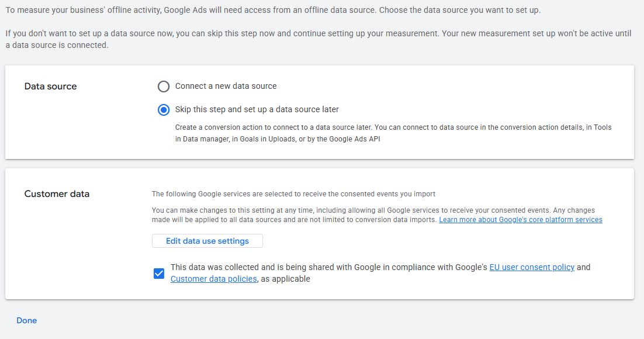This screenshot has height=339, width=644.
Task: Click the Edit data use settings button
Action: [207, 241]
